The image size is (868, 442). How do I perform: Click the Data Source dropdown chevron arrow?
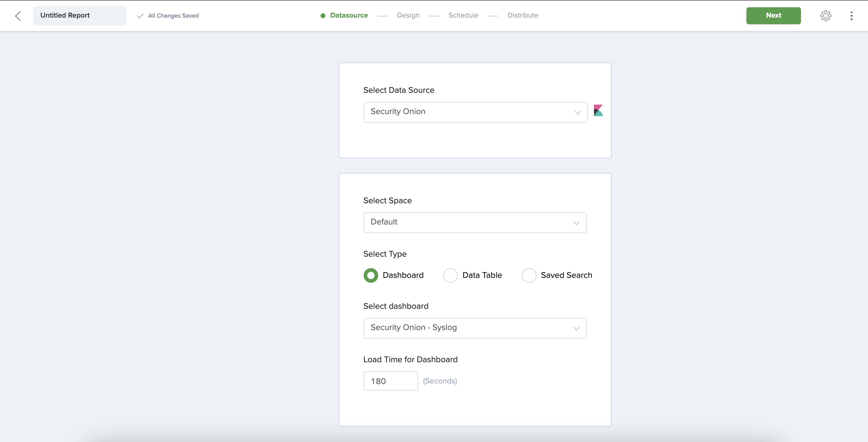[577, 113]
